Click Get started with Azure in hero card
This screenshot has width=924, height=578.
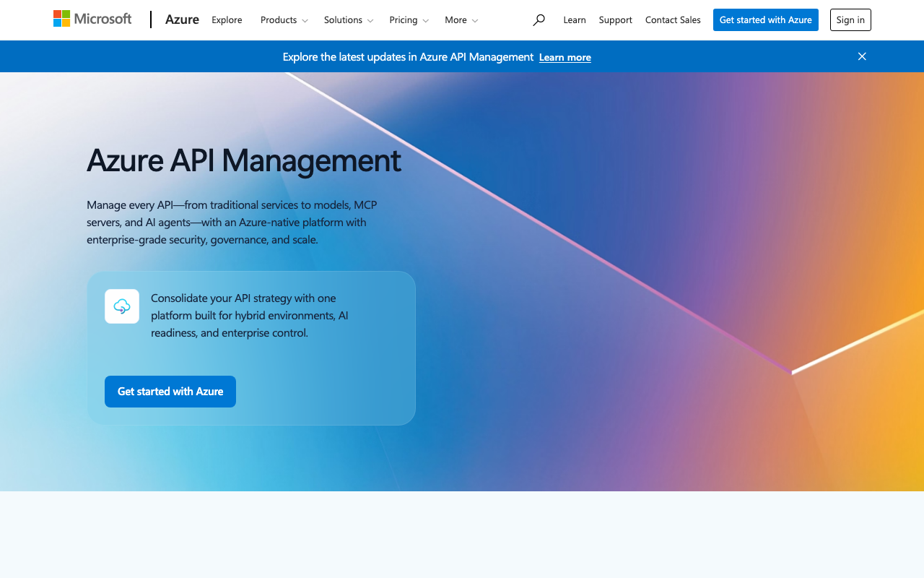tap(170, 392)
